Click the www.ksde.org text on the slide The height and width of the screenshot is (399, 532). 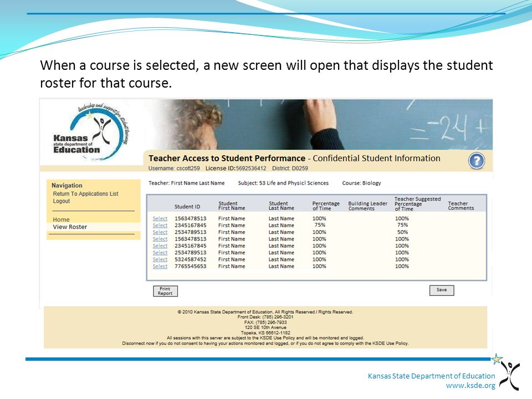[470, 386]
